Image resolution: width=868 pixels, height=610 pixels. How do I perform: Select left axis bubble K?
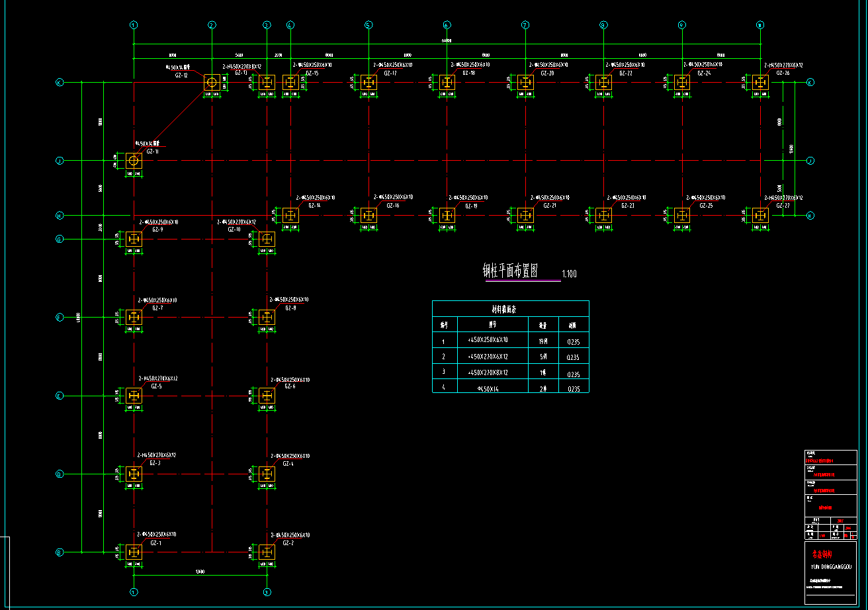[x=59, y=83]
